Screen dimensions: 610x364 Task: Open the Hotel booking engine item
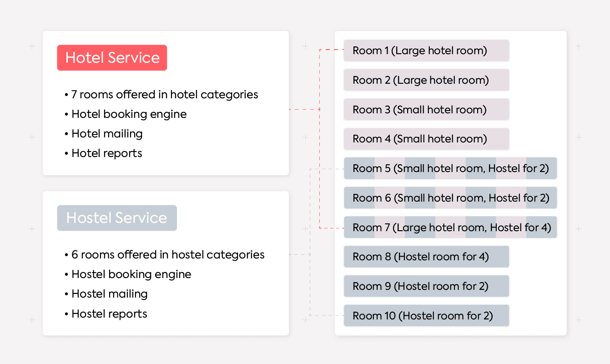129,114
